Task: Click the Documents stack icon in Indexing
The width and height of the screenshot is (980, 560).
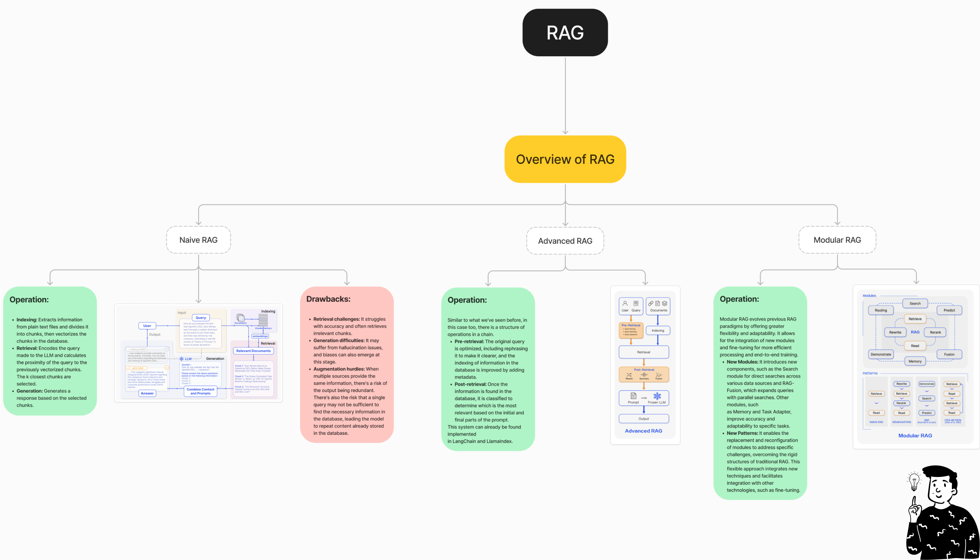Action: [x=240, y=318]
